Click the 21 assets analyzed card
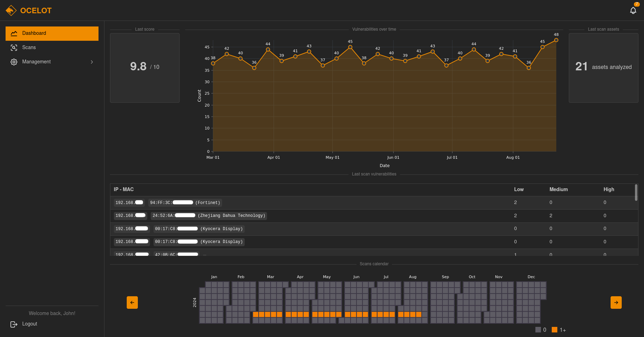Viewport: 644px width, 337px height. coord(603,68)
